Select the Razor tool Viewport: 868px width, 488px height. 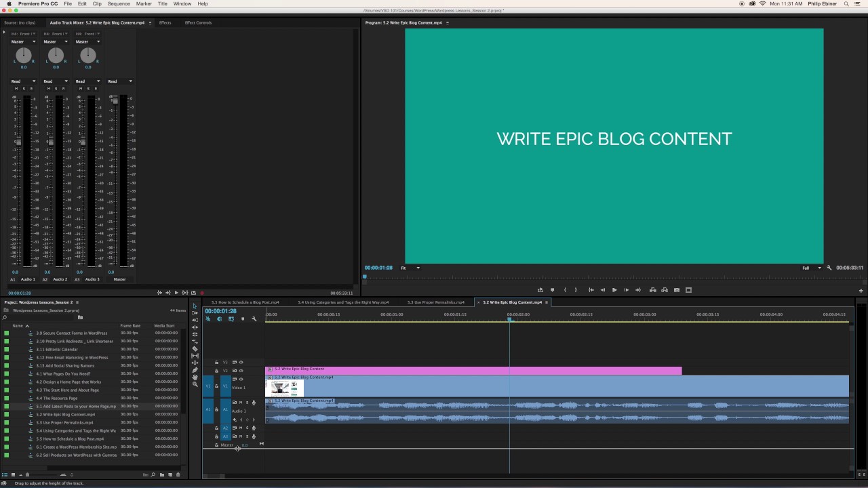pos(195,348)
